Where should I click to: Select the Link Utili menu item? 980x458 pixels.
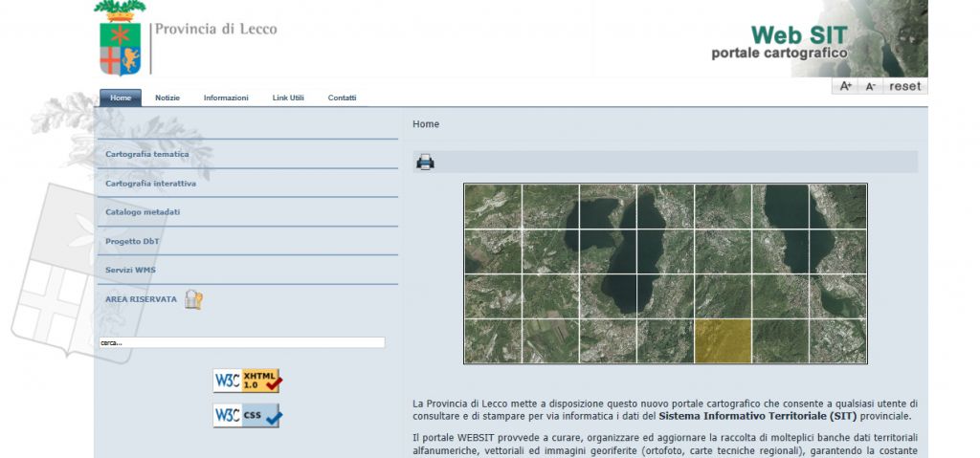(288, 98)
